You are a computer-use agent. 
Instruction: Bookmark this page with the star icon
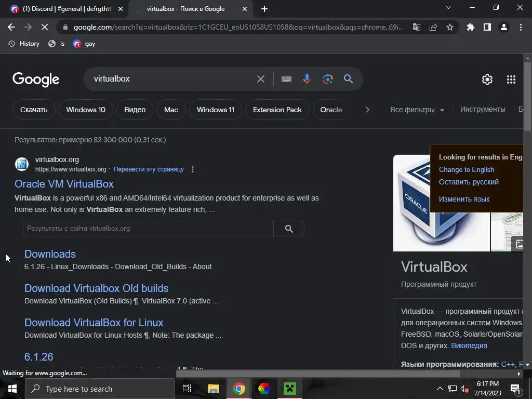click(x=450, y=27)
